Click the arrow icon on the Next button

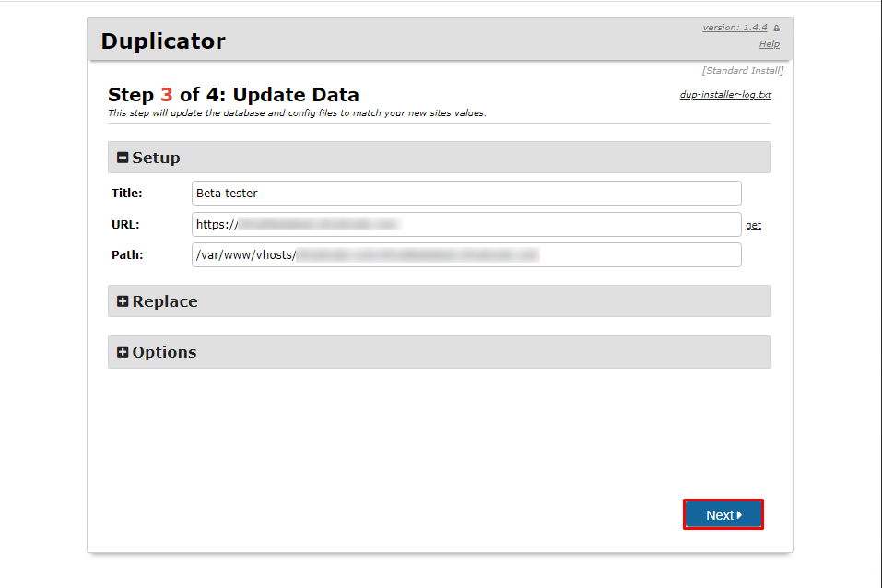[x=740, y=515]
